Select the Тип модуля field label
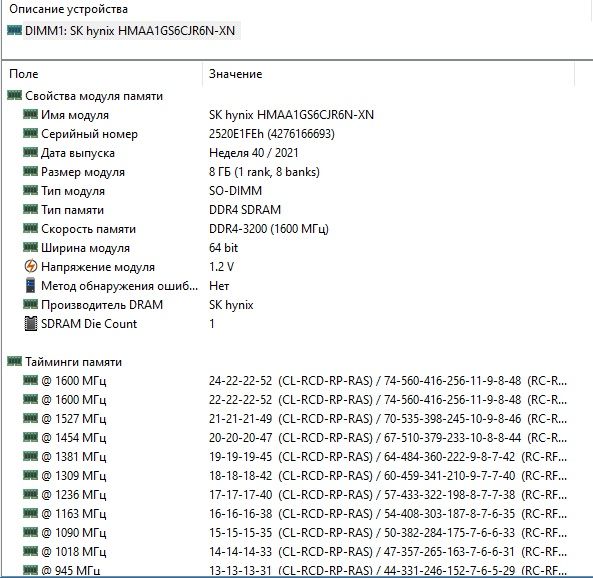 point(73,191)
